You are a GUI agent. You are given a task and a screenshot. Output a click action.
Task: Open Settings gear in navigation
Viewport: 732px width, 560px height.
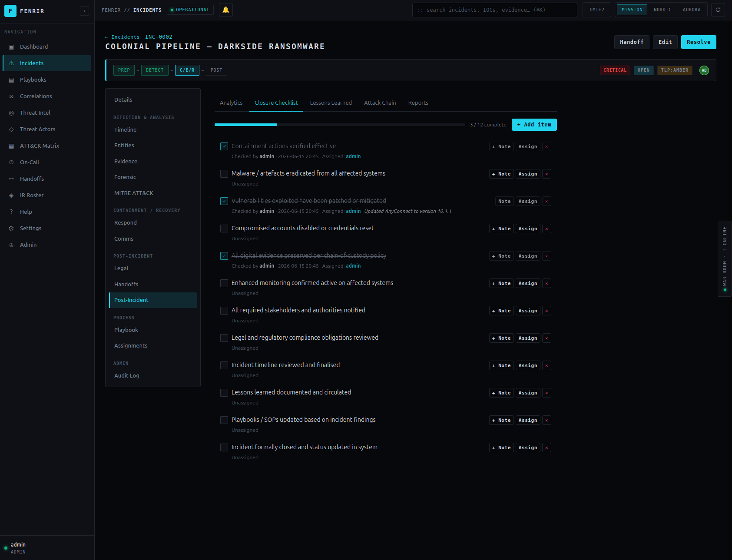click(x=11, y=229)
